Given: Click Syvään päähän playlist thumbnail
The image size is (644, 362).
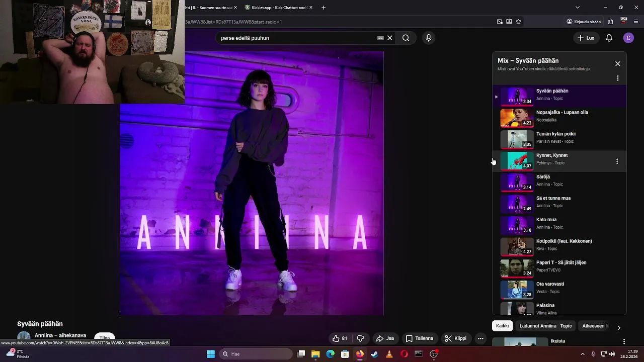Looking at the screenshot, I should pos(517,97).
